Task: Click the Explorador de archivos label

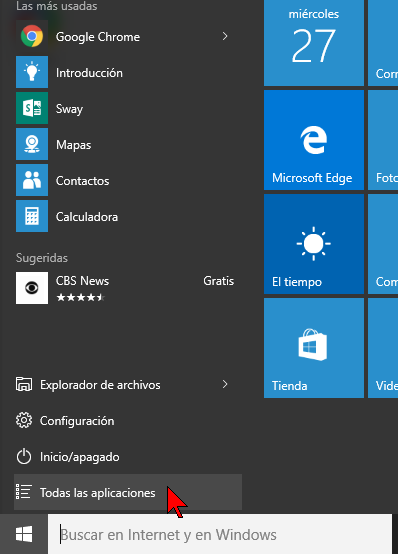Action: pos(100,385)
